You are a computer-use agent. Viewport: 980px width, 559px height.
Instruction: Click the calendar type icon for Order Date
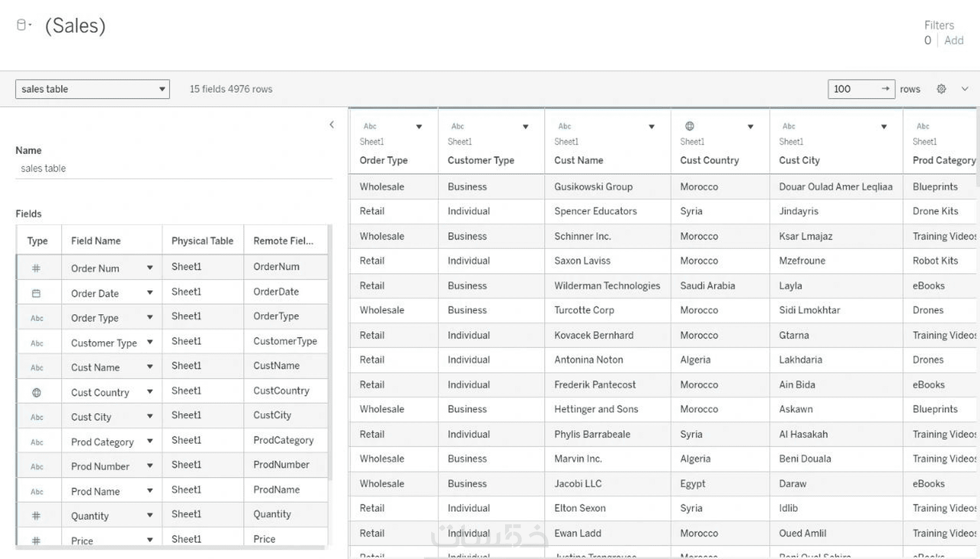click(36, 293)
